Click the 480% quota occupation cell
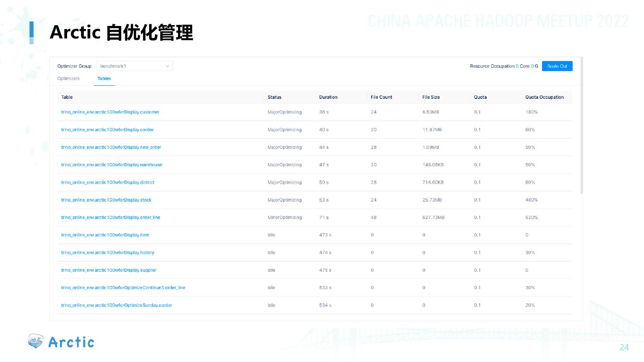The image size is (644, 362). tap(531, 200)
